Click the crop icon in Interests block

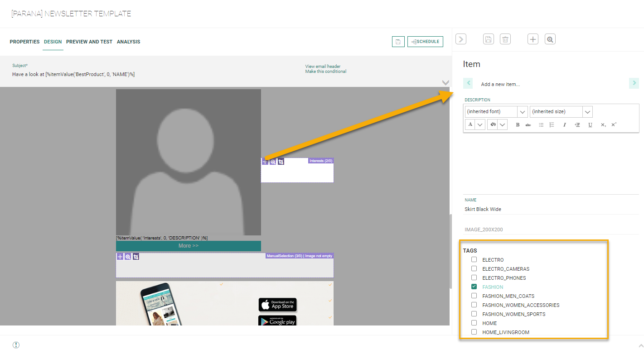click(281, 162)
